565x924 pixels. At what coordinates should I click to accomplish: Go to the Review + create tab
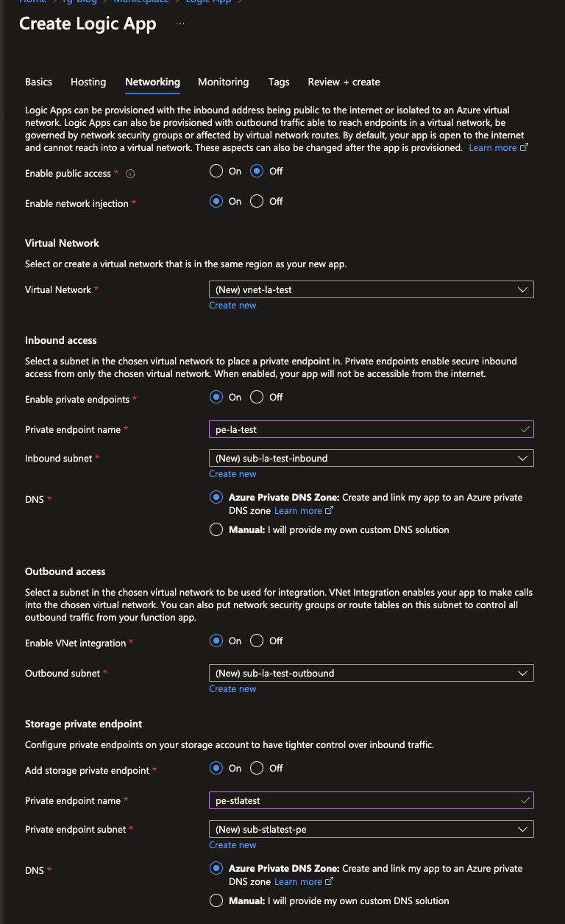click(344, 82)
